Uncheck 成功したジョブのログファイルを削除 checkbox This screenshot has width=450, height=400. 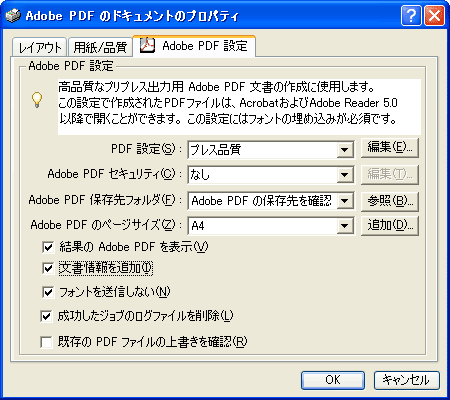46,316
